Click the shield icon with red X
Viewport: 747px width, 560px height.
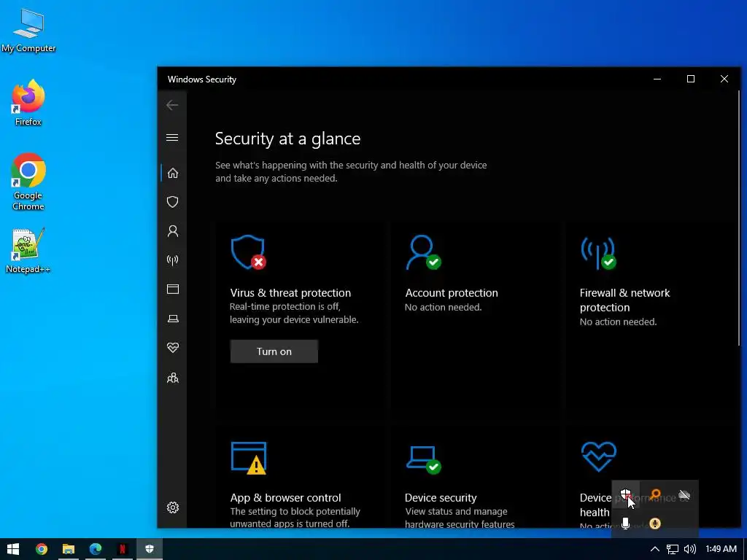(x=248, y=252)
